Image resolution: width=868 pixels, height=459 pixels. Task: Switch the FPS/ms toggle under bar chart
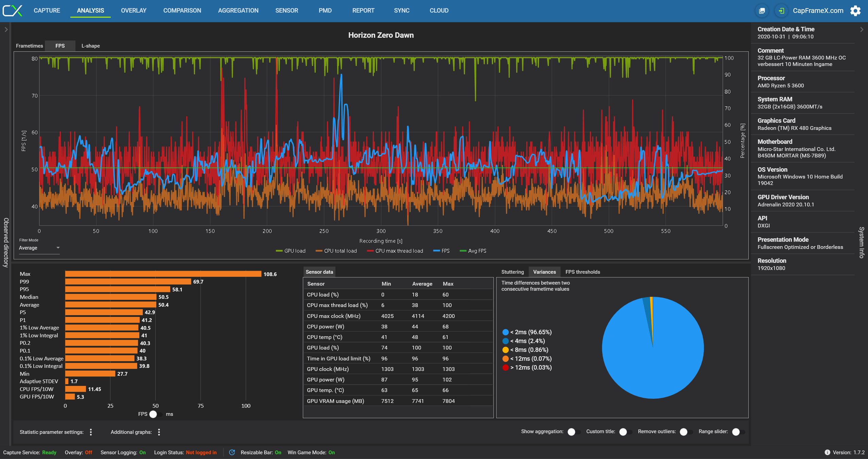tap(155, 414)
